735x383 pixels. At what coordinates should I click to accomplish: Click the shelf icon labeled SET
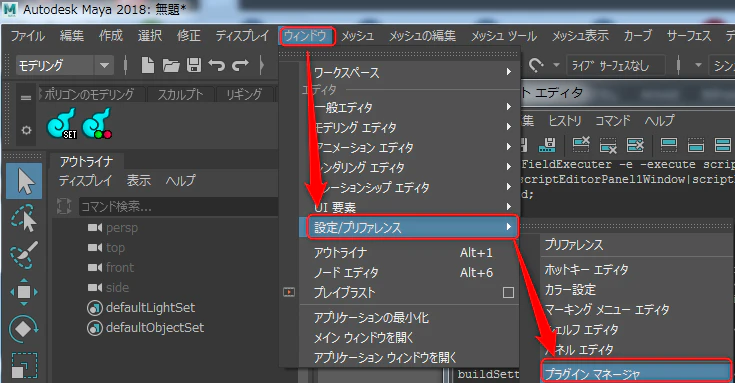coord(62,124)
